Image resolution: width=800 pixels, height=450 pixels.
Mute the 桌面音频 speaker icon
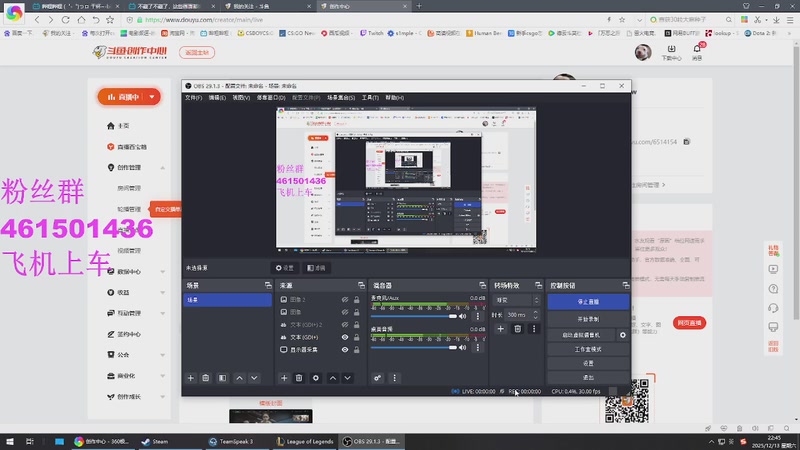(x=463, y=347)
